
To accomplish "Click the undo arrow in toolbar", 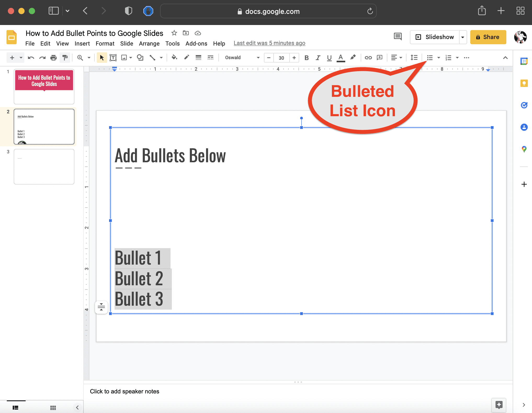I will (31, 58).
